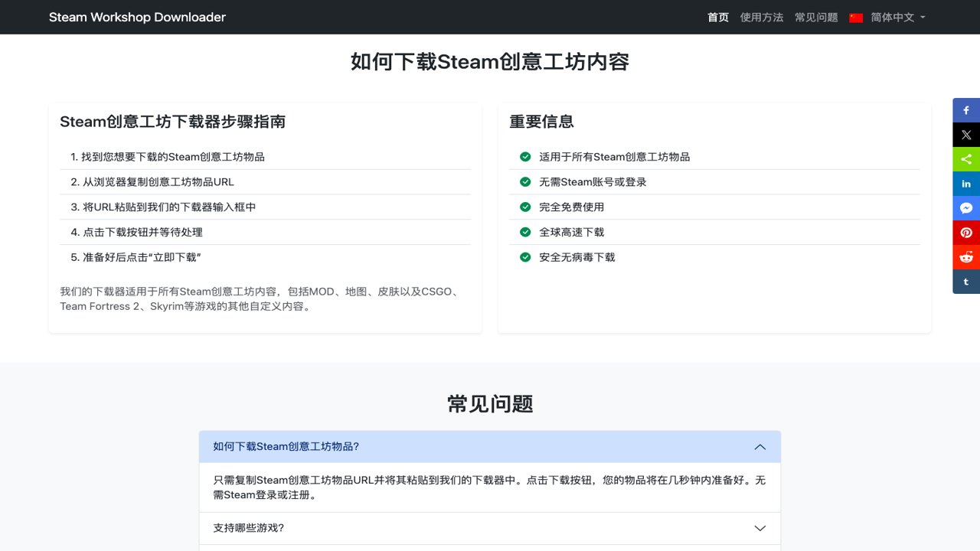
Task: Share page via Pinterest icon
Action: coord(966,233)
